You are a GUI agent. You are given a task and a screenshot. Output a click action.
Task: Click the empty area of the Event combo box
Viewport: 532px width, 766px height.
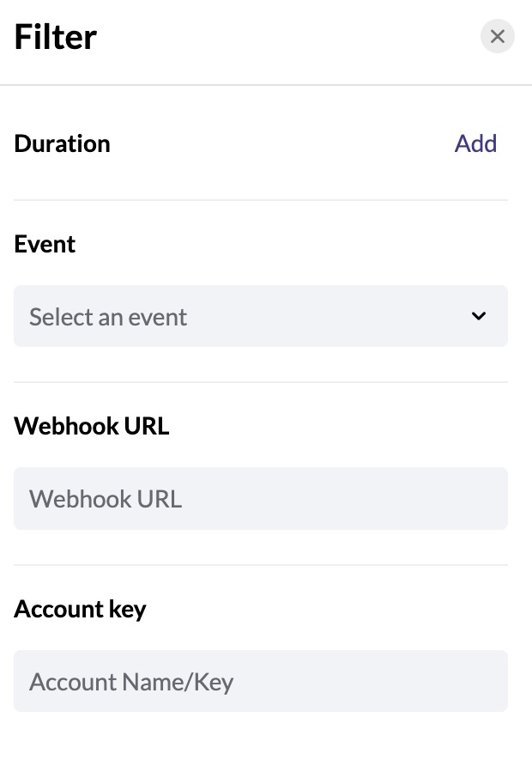(x=327, y=316)
